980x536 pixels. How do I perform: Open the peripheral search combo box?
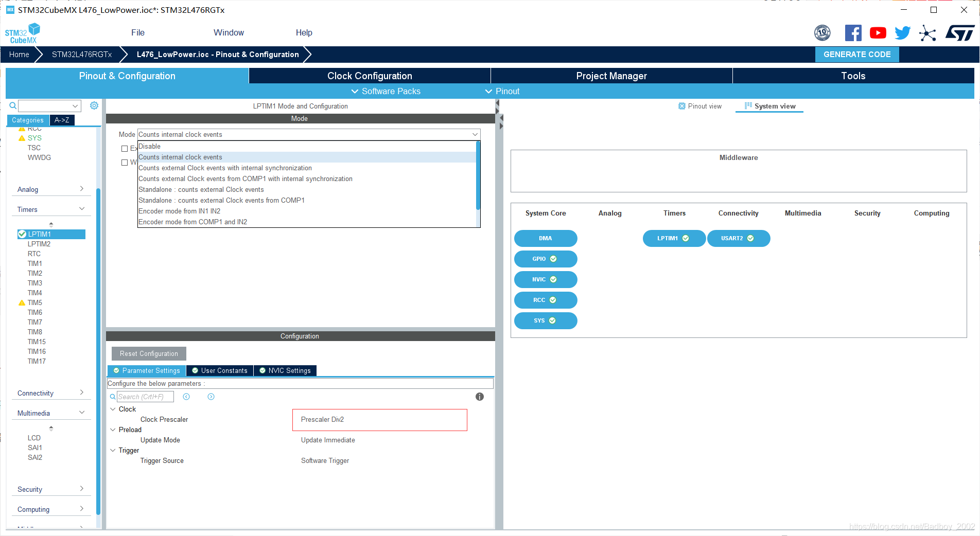click(49, 106)
